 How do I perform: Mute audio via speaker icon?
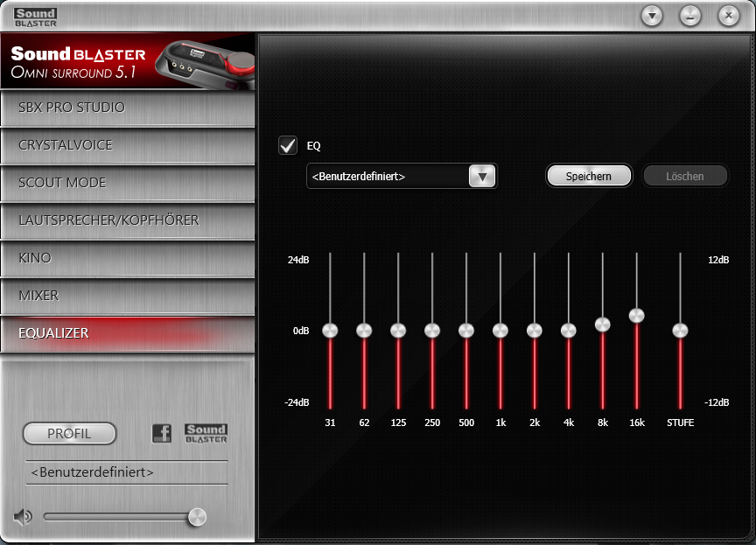(22, 517)
